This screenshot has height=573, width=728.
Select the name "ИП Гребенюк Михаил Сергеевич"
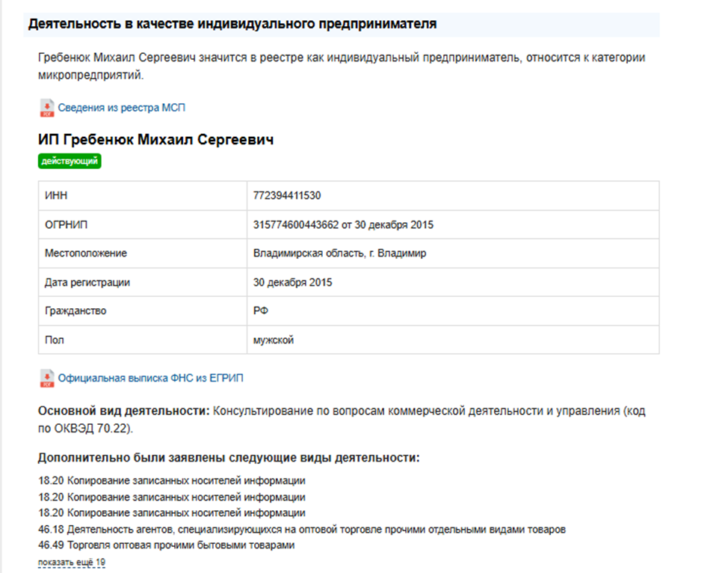tap(157, 139)
